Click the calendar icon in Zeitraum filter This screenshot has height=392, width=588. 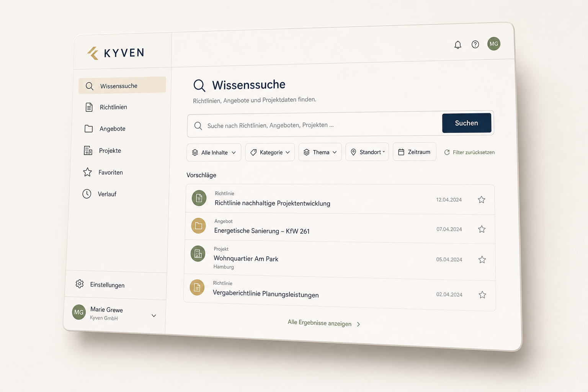tap(401, 152)
